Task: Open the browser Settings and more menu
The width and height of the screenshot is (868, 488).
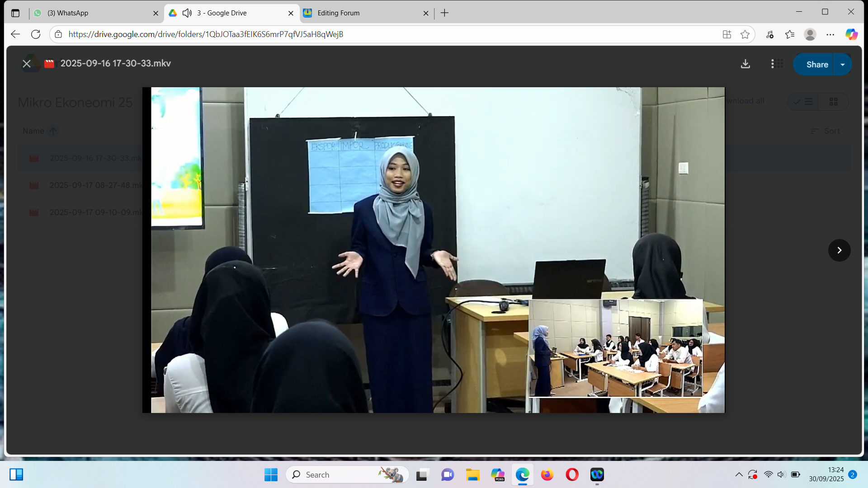Action: coord(830,34)
